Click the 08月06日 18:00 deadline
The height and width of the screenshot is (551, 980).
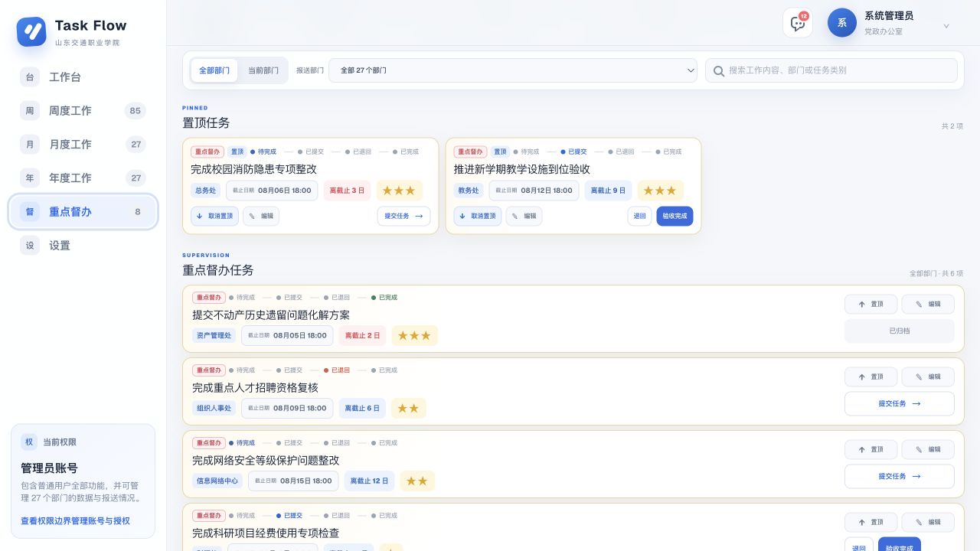[x=272, y=191]
